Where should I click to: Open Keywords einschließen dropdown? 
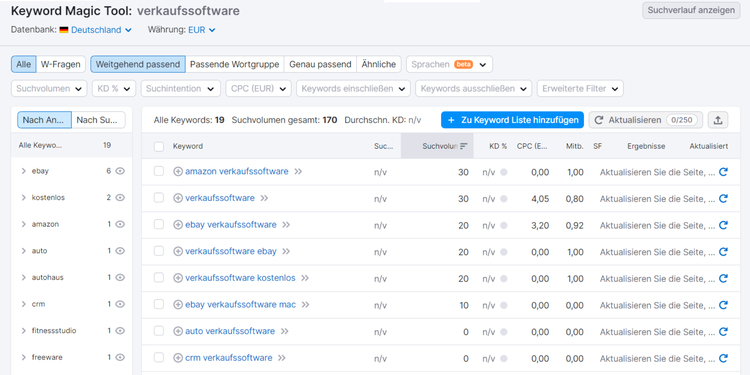click(353, 88)
